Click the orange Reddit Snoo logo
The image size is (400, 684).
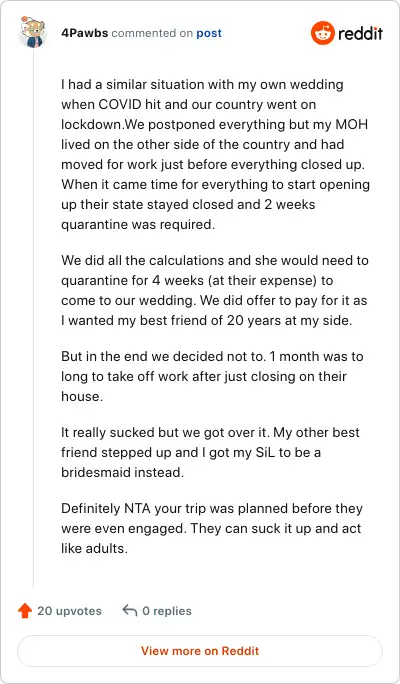pos(323,33)
